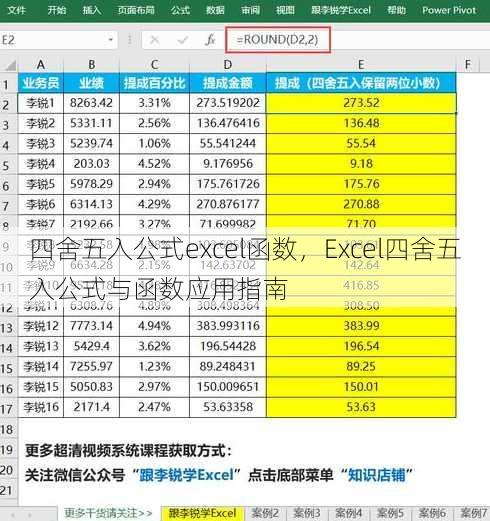Open the 更多干货请关注>> sheet tab
Viewport: 490px width, 521px height.
[108, 513]
